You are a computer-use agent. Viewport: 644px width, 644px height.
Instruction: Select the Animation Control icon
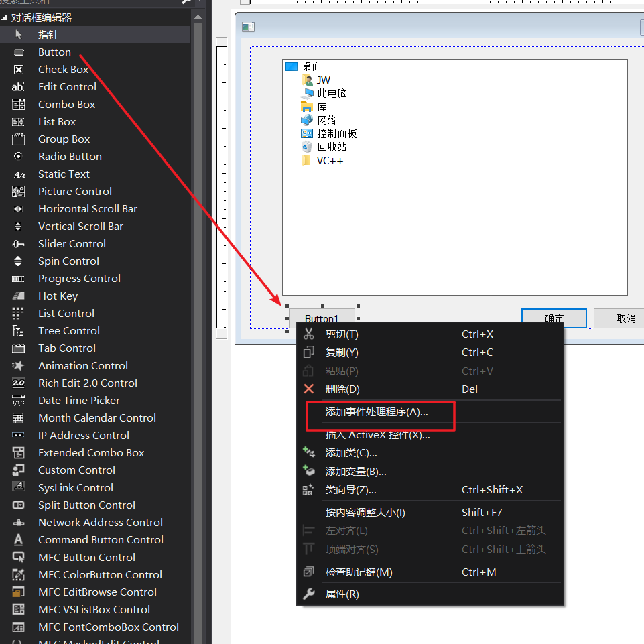(18, 365)
